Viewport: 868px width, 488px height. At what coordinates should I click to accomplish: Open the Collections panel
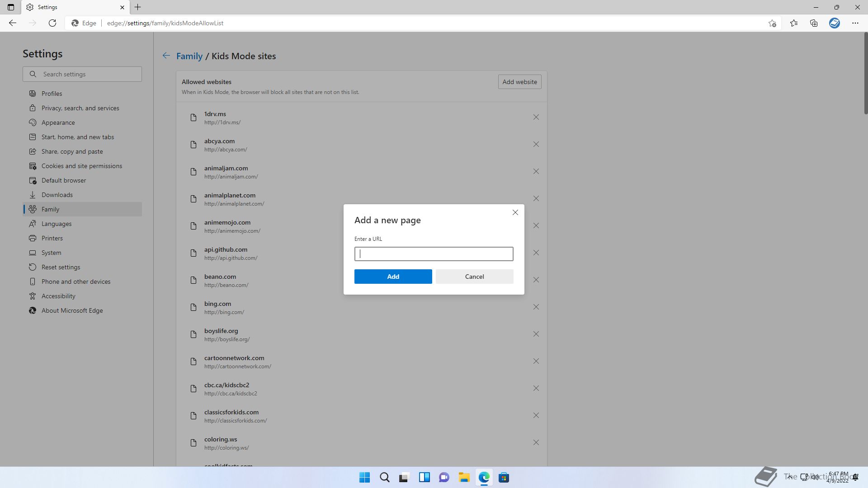pos(814,23)
